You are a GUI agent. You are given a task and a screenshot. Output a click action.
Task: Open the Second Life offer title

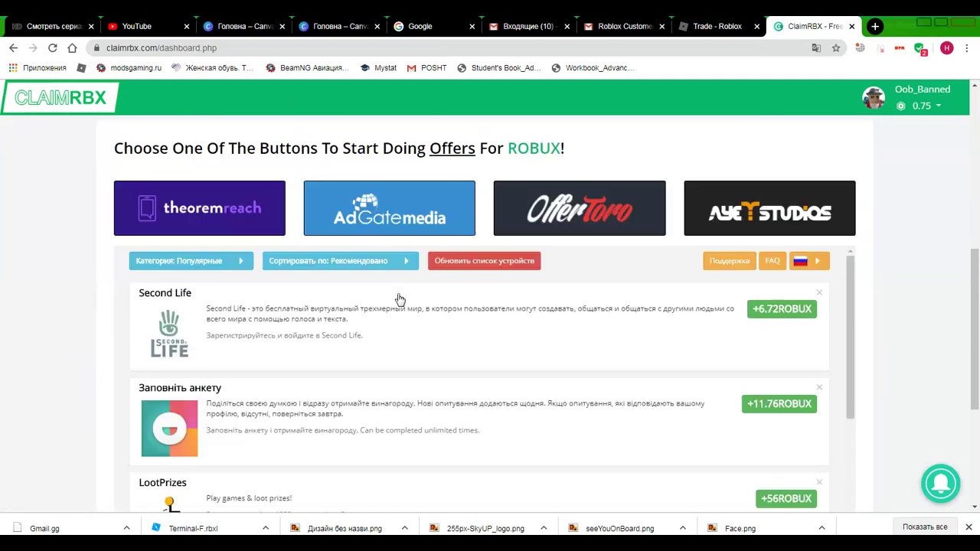coord(165,292)
